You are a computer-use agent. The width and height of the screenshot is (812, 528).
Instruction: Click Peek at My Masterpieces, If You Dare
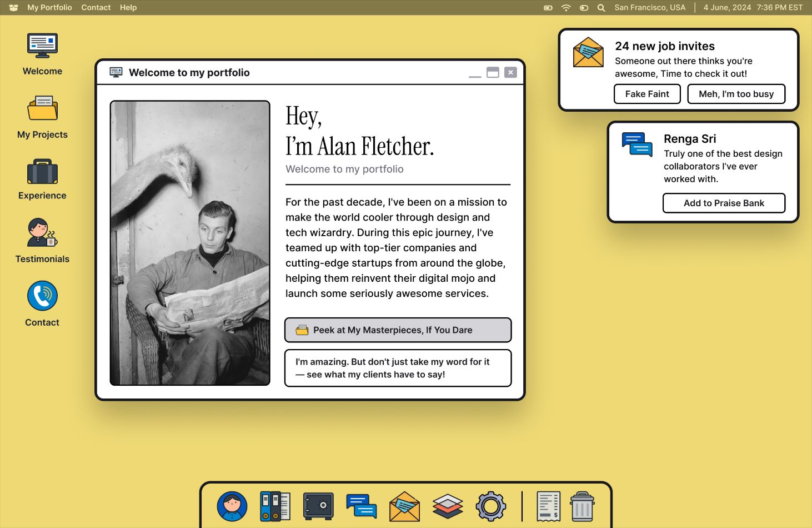coord(398,330)
